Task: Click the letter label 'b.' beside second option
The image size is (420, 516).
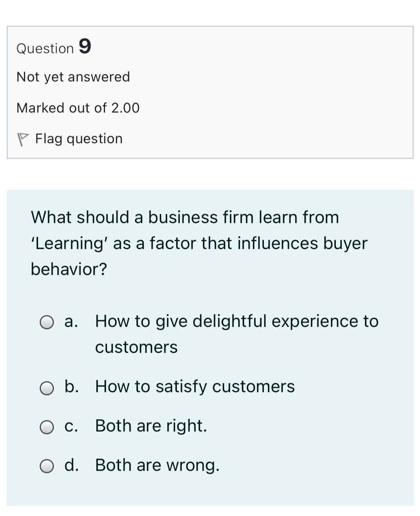Action: point(72,387)
